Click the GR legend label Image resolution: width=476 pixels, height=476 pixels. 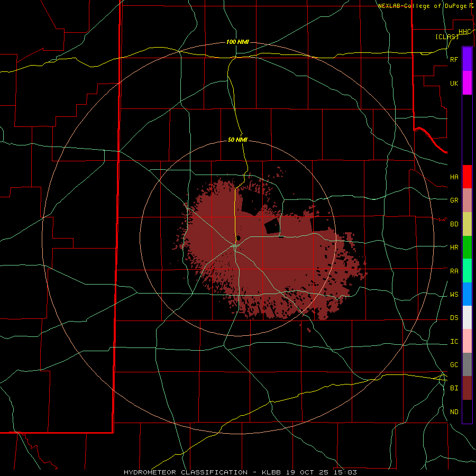tap(454, 200)
